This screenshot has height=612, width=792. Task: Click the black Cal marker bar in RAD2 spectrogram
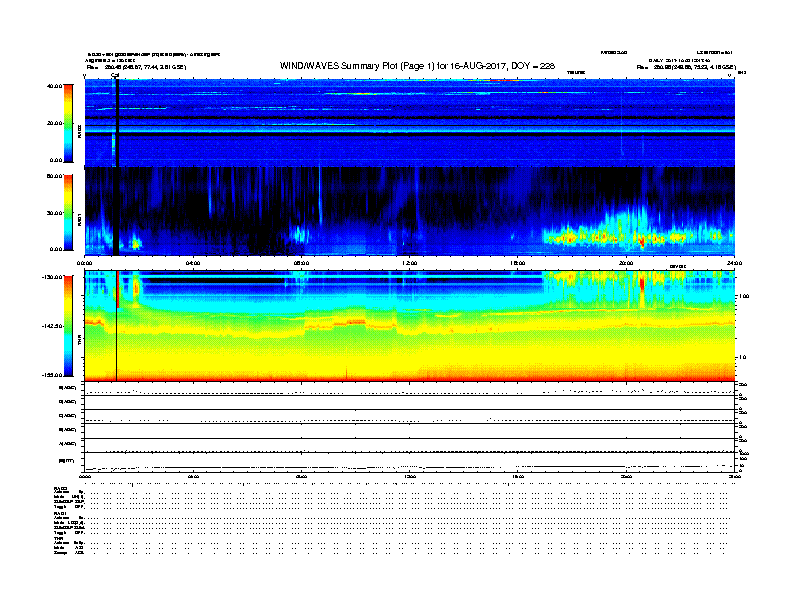117,123
